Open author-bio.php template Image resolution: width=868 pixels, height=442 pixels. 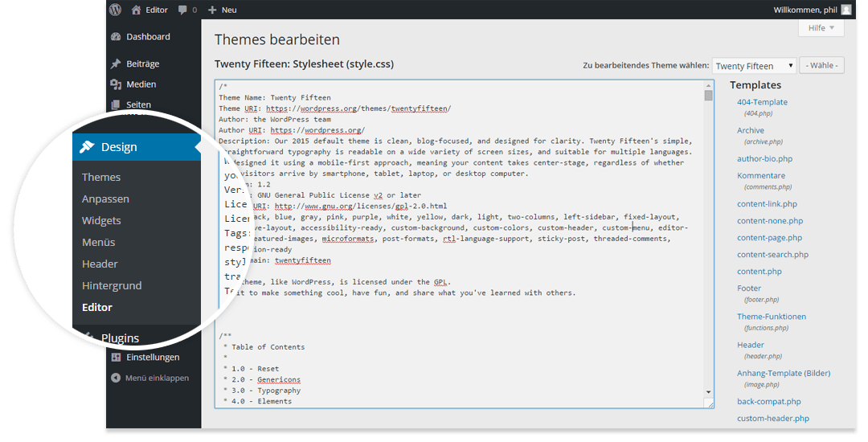[764, 158]
